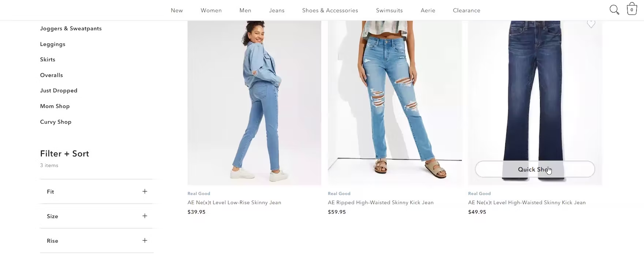The image size is (644, 255).
Task: Open the Low-Rise Skinny Jean product photo
Action: tap(254, 103)
